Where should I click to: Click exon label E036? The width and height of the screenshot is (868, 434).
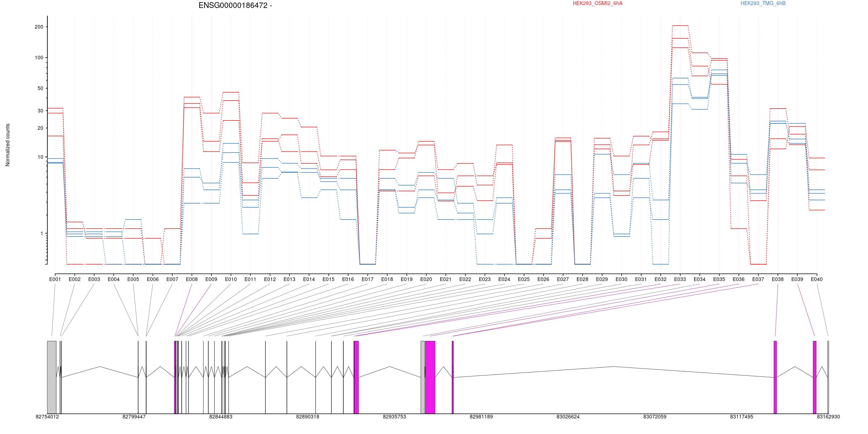coord(739,279)
